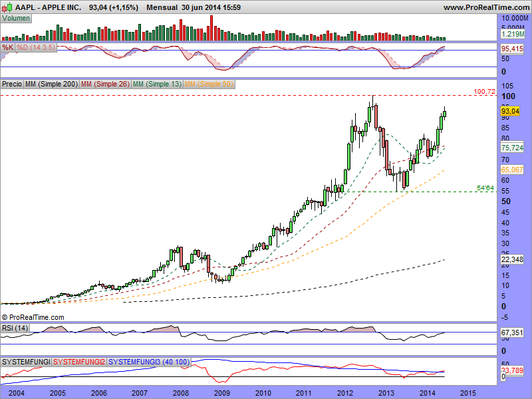Click the 2004 year on time axis

[16, 393]
